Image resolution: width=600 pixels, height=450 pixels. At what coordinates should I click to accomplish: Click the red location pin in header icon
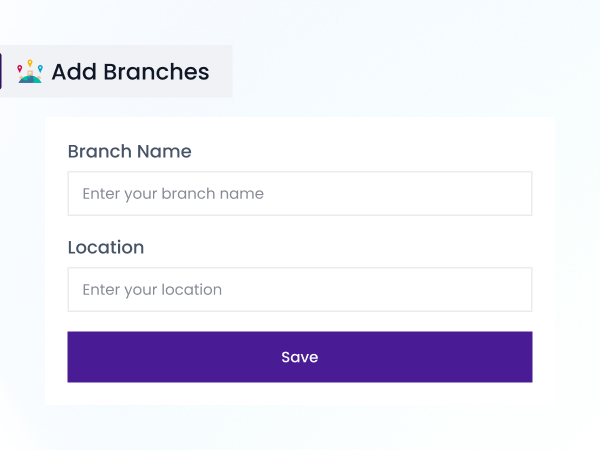click(21, 68)
